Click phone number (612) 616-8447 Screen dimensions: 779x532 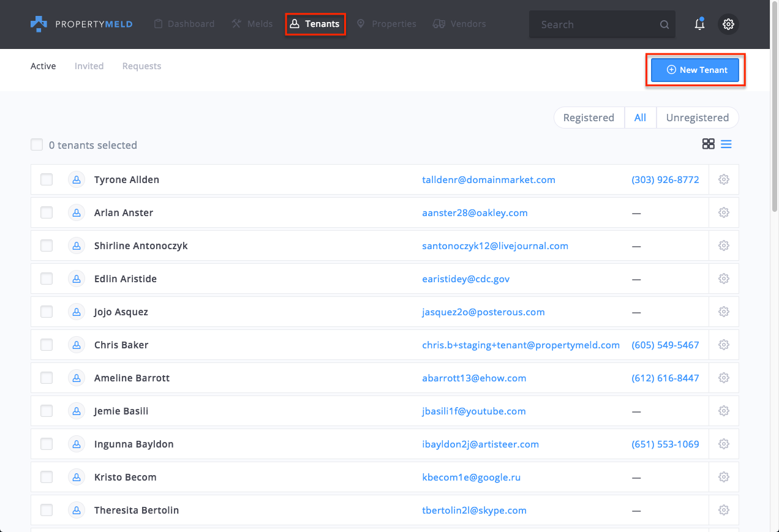[x=665, y=378]
